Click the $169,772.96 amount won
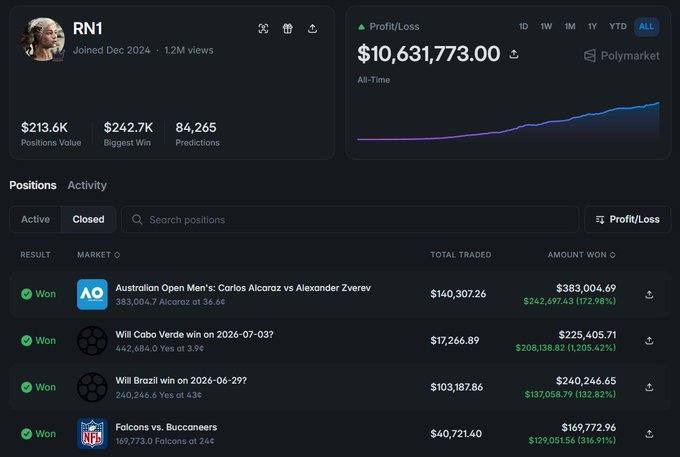The image size is (680, 457). [588, 428]
